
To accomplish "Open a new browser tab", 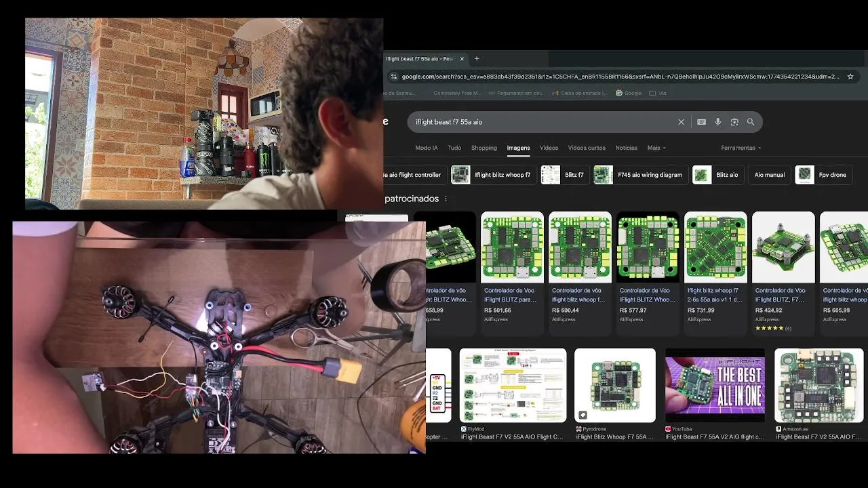I will [477, 59].
